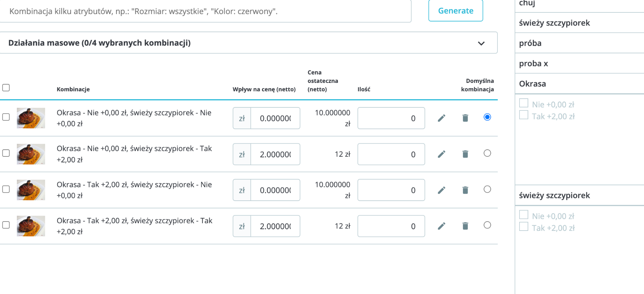Open the 'proba x' attribute group
644x294 pixels.
(580, 63)
